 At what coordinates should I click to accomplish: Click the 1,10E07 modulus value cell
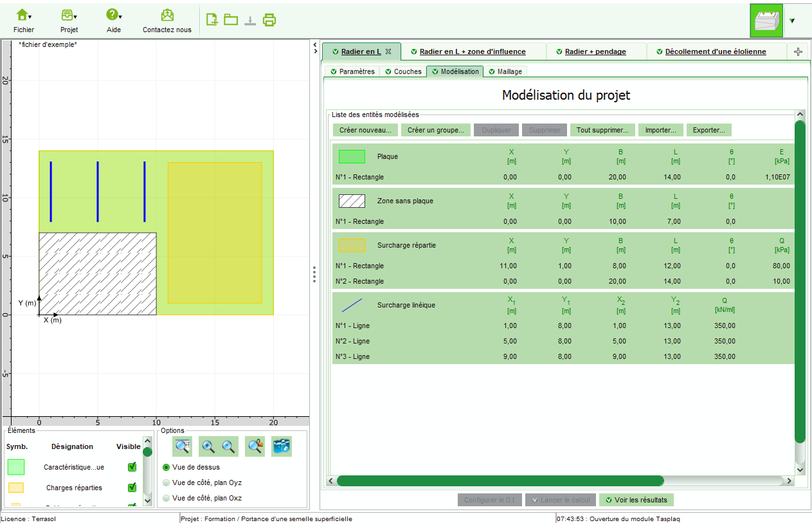[778, 177]
